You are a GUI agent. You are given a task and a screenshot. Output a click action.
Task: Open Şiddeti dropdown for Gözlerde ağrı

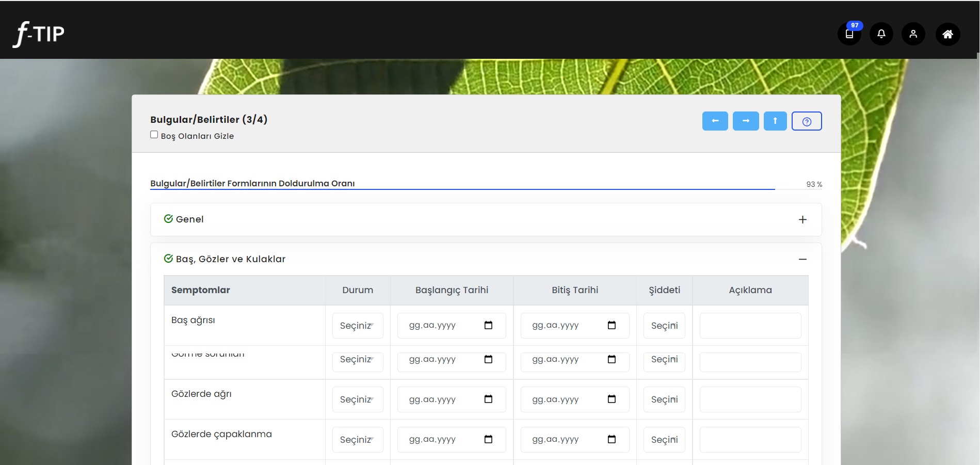point(664,399)
